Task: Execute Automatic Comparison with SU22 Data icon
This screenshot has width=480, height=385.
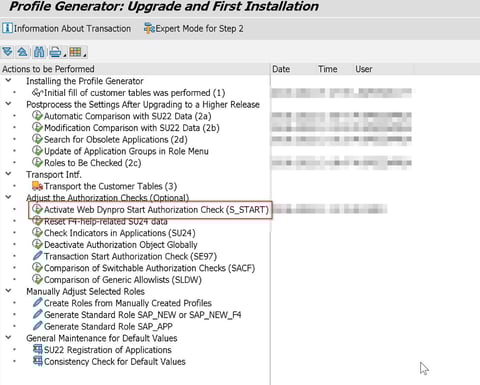Action: [x=37, y=116]
